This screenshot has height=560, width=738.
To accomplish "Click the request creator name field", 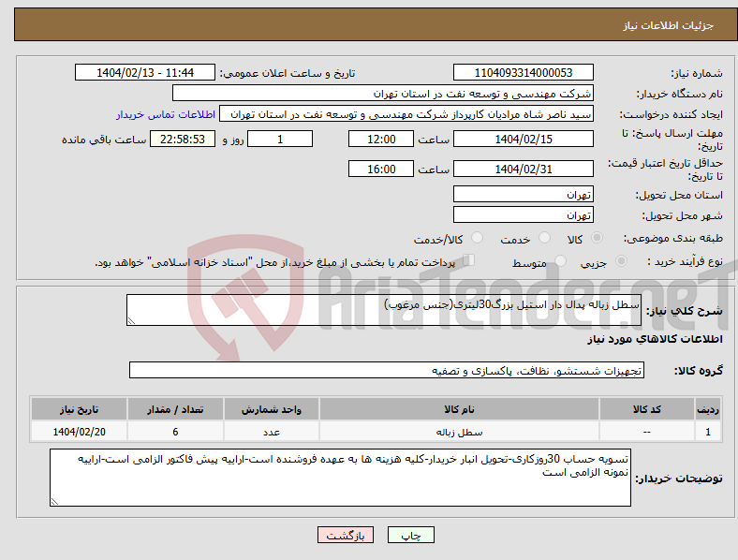I will (x=406, y=114).
